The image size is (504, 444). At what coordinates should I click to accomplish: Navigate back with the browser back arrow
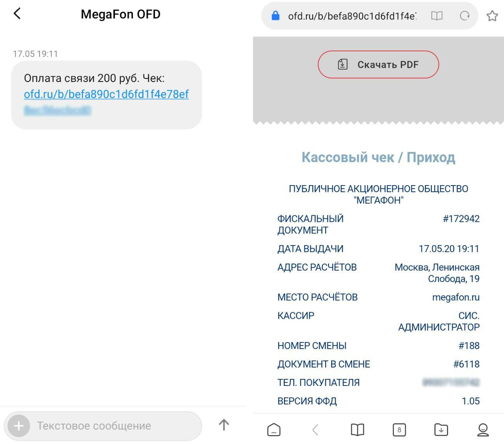315,429
